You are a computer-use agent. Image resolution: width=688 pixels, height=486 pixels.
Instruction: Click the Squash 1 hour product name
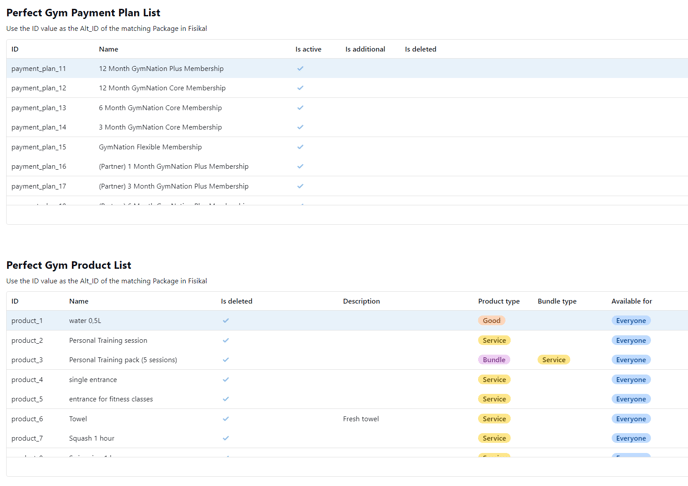coord(91,438)
